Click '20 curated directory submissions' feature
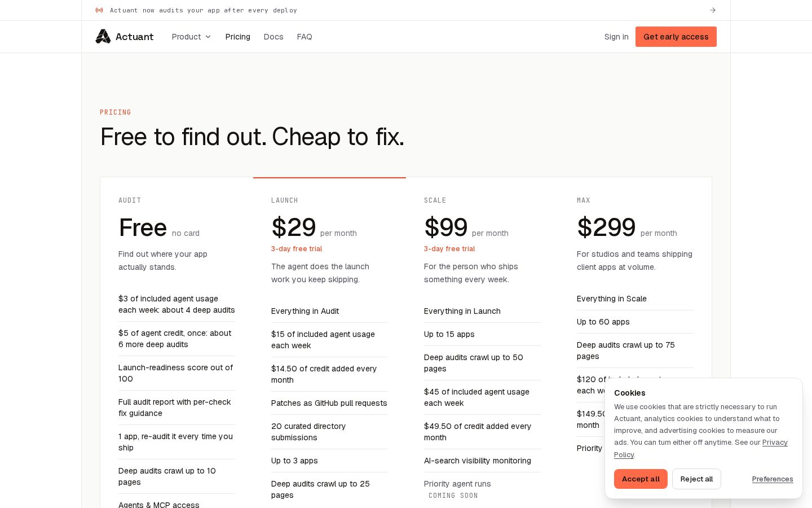Screen dimensions: 812x508 308,432
